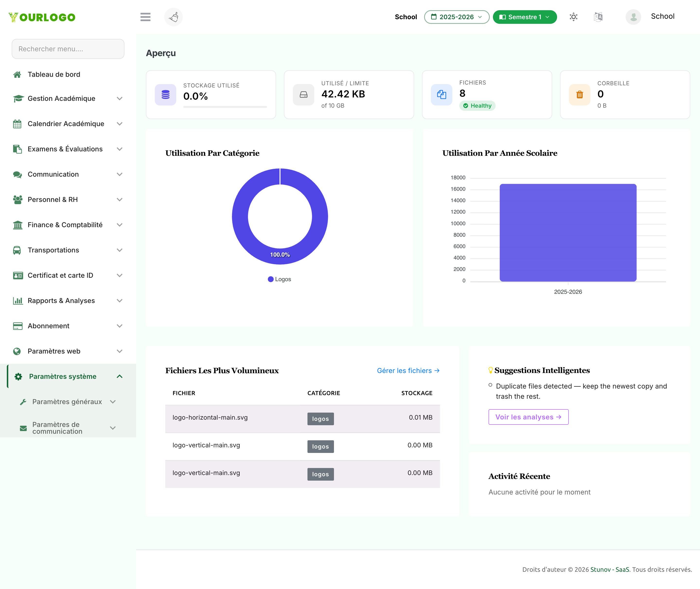Click the Personnel & RH people icon
The width and height of the screenshot is (700, 589).
(18, 200)
